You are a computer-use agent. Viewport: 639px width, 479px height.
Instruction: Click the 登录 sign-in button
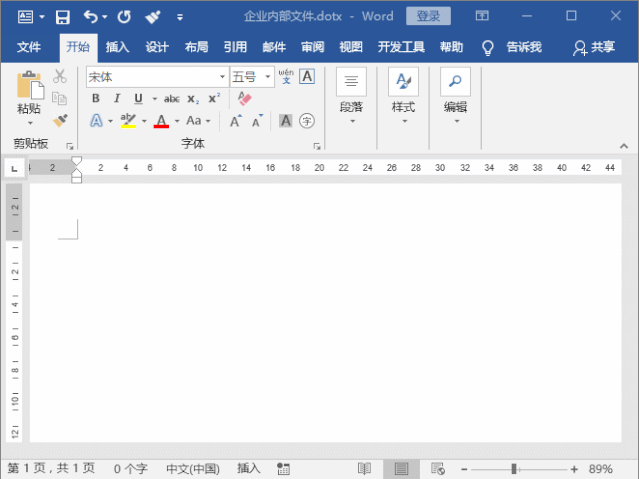point(428,17)
